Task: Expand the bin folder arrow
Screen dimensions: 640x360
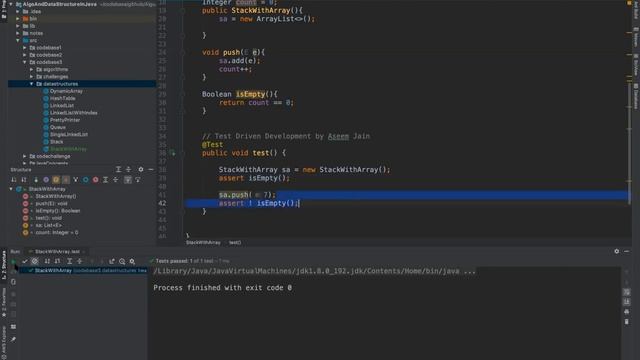Action: 18,19
